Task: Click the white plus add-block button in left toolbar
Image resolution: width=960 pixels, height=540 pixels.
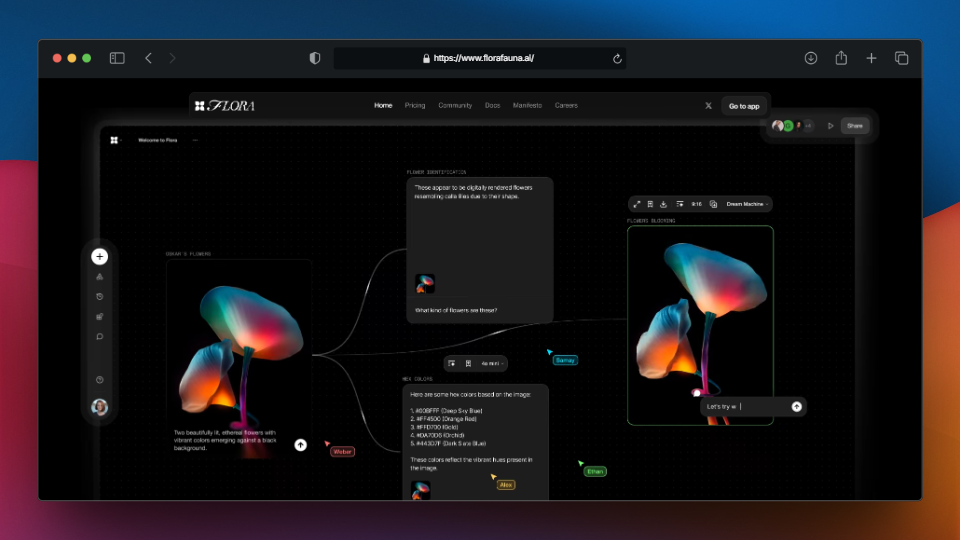Action: (x=100, y=257)
